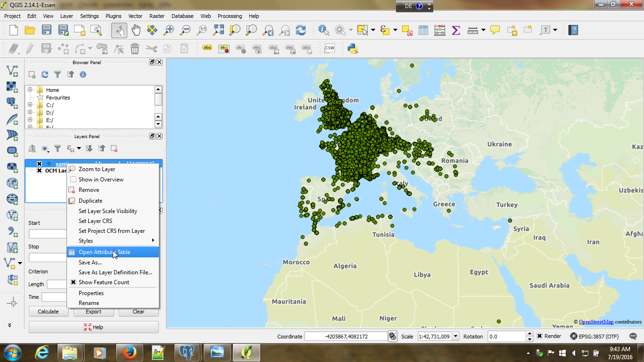Choose Open Attribute Table from context menu
Screen dimensions: 644x362
click(113, 252)
